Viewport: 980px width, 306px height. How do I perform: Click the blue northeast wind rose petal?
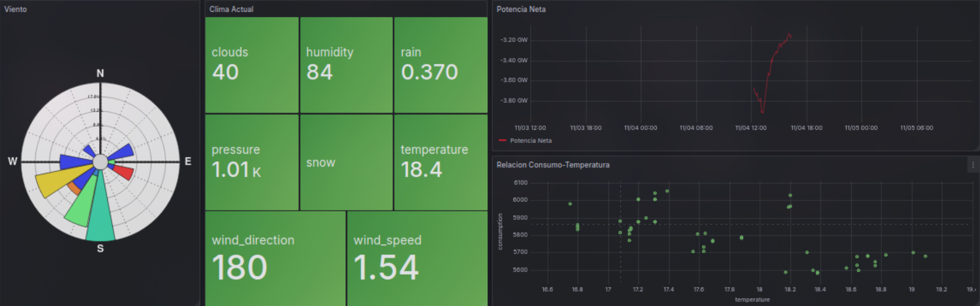[x=122, y=152]
